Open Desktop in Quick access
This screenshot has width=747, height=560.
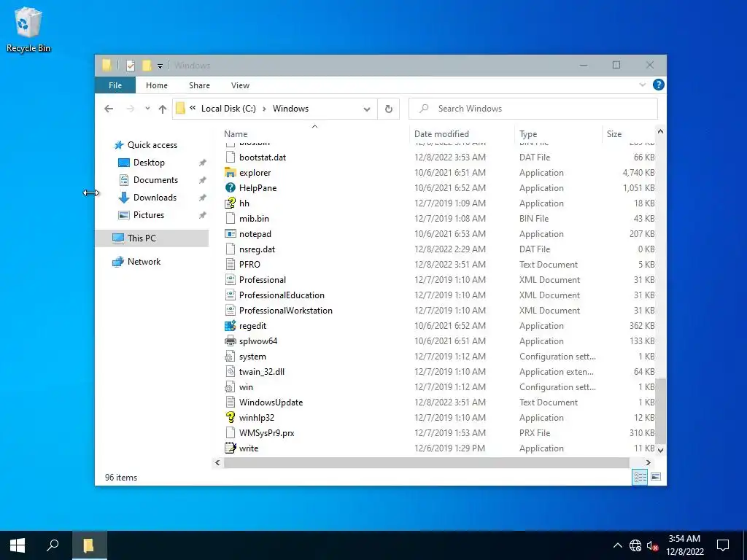149,163
